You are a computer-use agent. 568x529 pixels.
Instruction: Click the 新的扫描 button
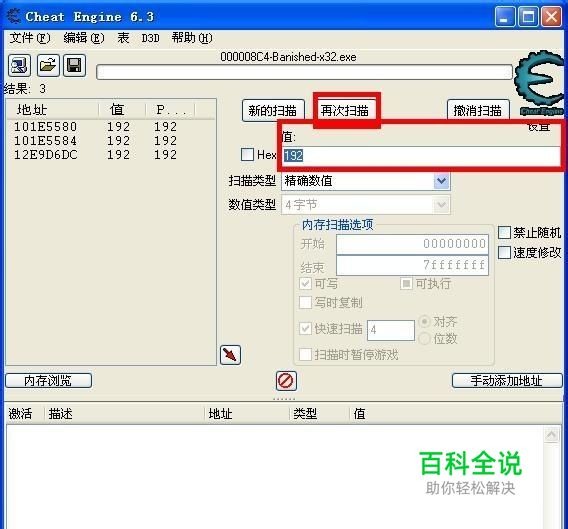[273, 111]
